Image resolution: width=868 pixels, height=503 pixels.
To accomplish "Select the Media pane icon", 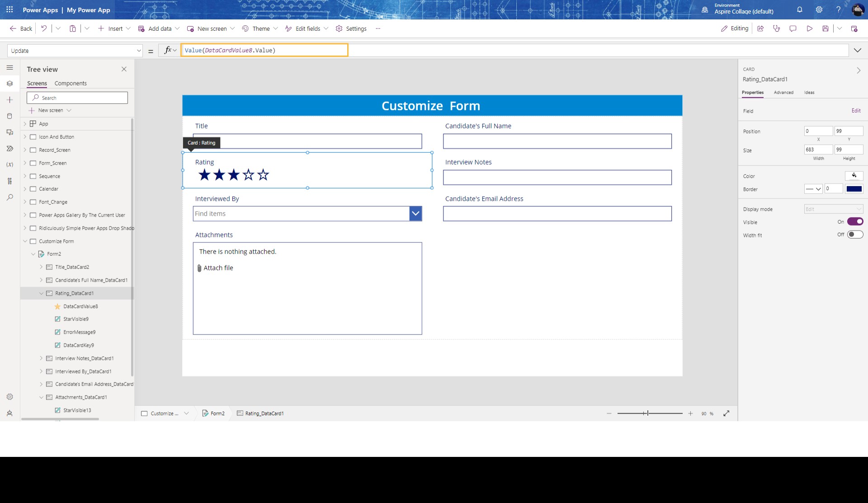I will (9, 132).
